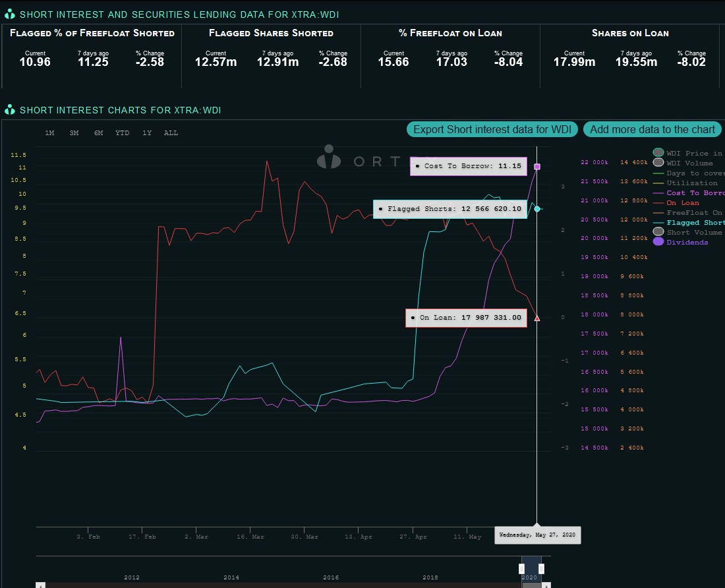
Task: Toggle Short Volume series in legend
Action: [687, 232]
